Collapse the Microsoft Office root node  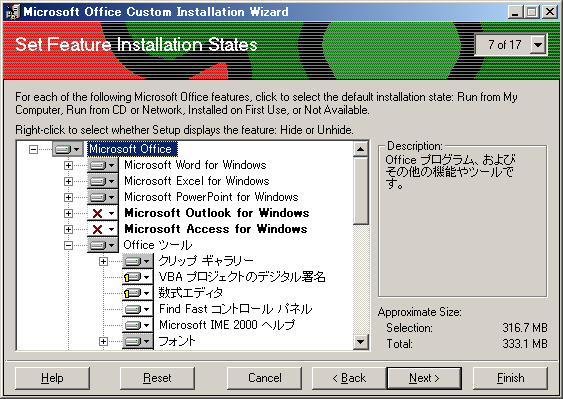(33, 149)
